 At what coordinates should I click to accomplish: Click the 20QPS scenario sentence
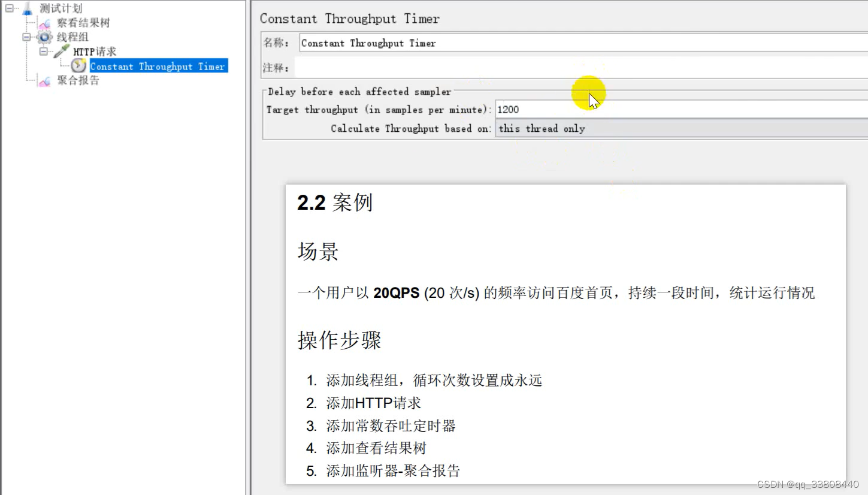click(x=556, y=293)
